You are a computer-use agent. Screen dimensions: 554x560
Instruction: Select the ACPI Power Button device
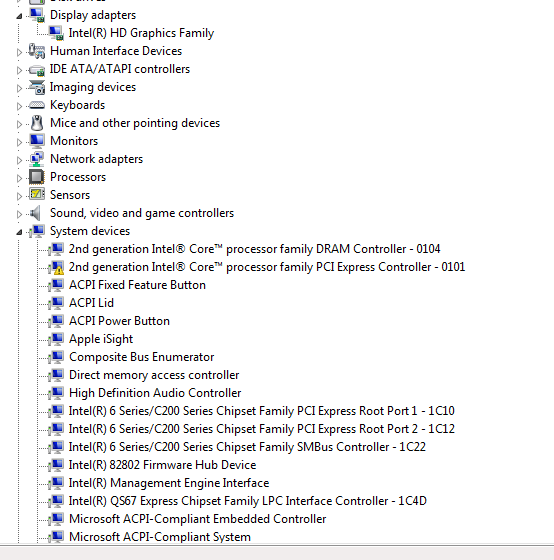click(x=119, y=321)
